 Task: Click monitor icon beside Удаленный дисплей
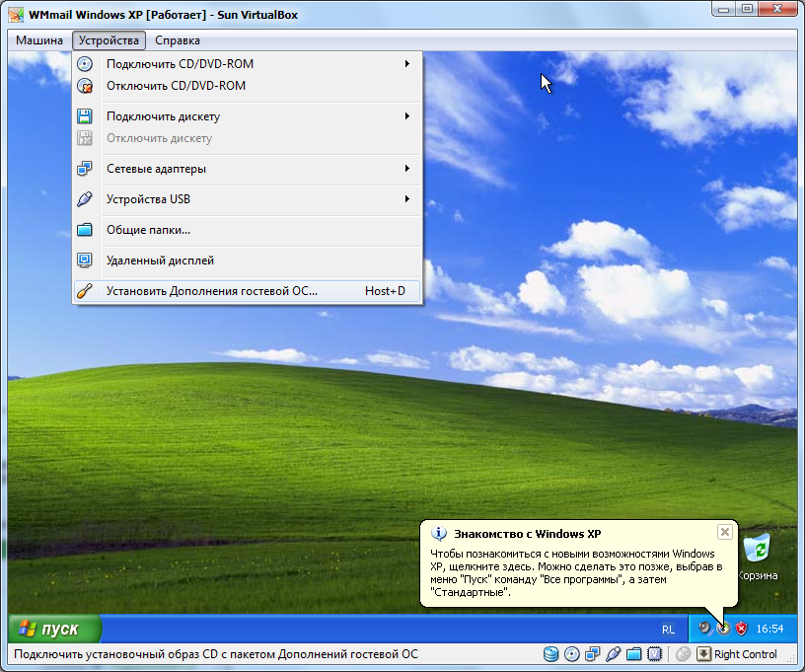click(85, 261)
